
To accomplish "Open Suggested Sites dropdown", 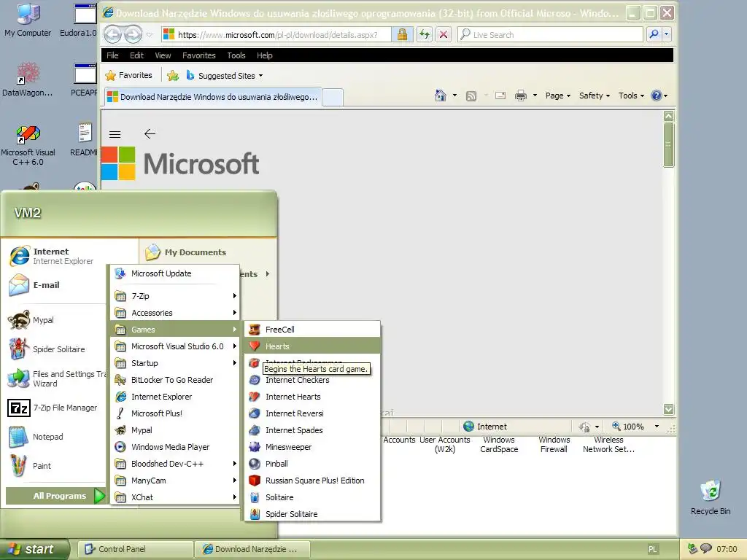I will pos(225,76).
